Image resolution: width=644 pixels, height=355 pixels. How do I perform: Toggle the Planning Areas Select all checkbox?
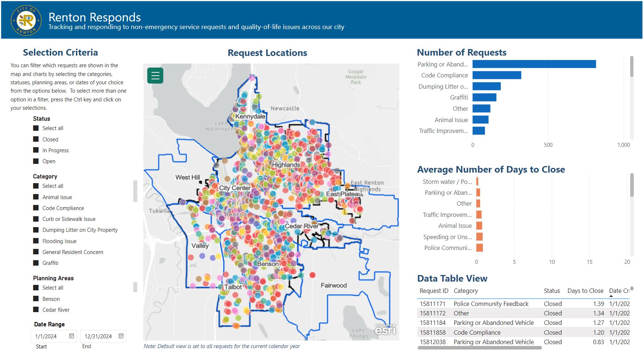click(36, 287)
